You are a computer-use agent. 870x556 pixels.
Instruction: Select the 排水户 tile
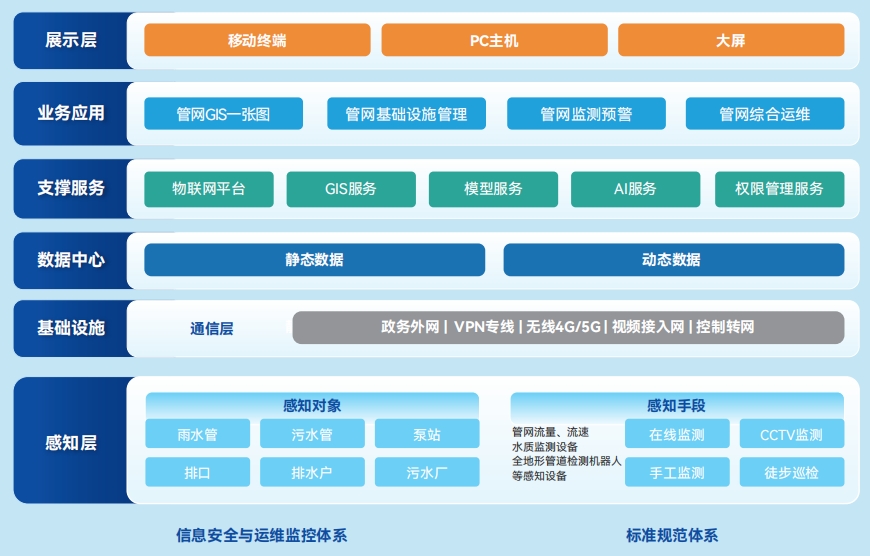click(312, 472)
